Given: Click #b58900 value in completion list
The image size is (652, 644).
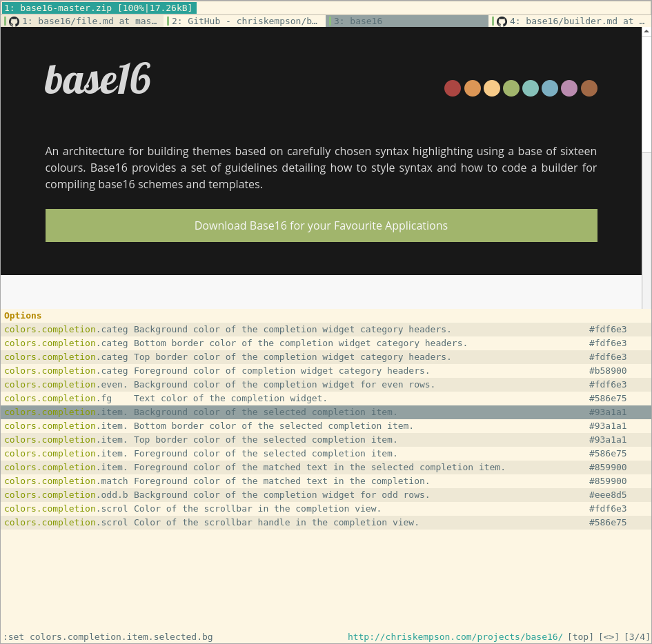Looking at the screenshot, I should pos(608,371).
